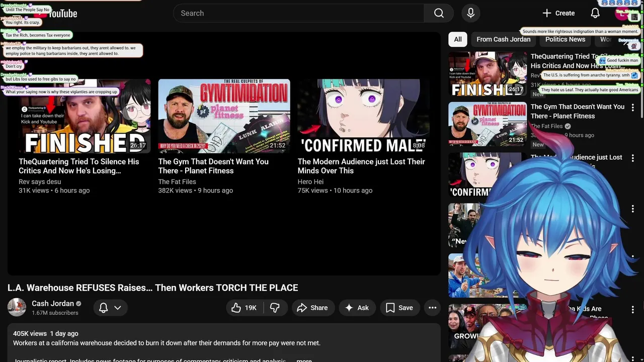Click the Create button
This screenshot has height=362, width=644.
[x=558, y=13]
